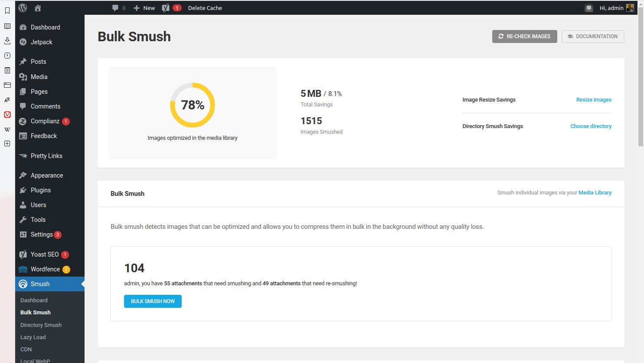Image resolution: width=644 pixels, height=363 pixels.
Task: Click the Comments speech bubble sidebar icon
Action: click(23, 106)
